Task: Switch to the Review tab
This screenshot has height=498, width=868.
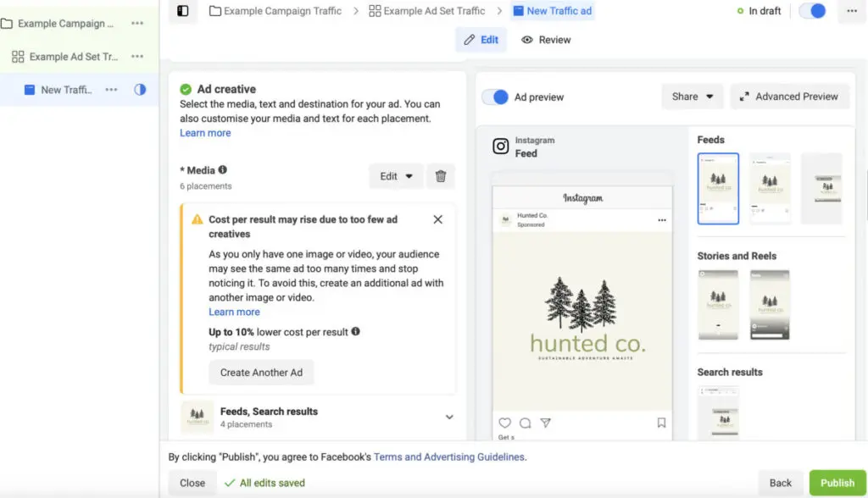Action: pos(546,40)
